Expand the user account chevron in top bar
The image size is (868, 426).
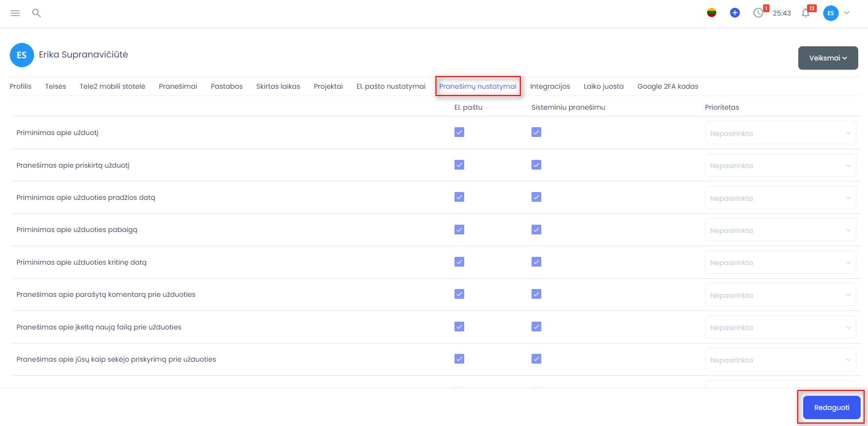tap(847, 13)
